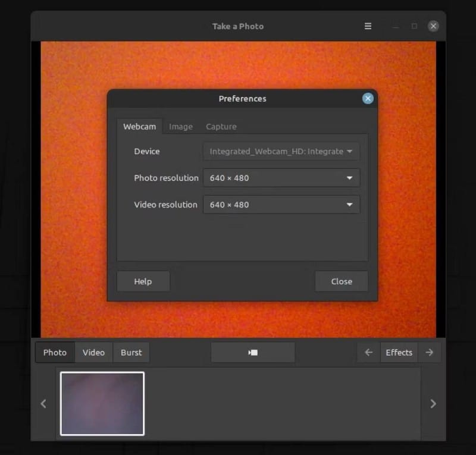
Task: Click the shutter button to take a photo
Action: click(x=252, y=352)
